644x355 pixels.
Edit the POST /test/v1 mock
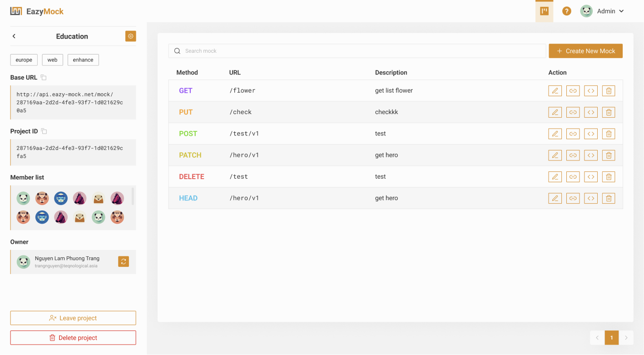click(x=555, y=134)
